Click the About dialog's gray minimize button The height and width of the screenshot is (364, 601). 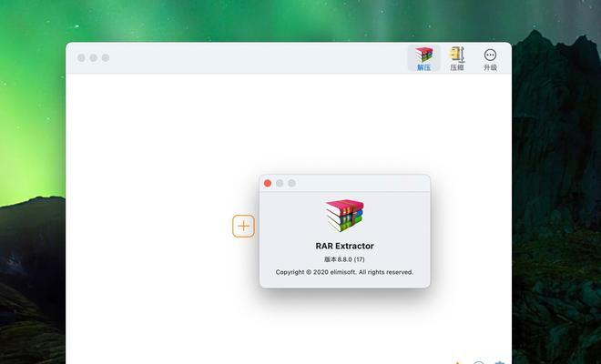coord(280,183)
